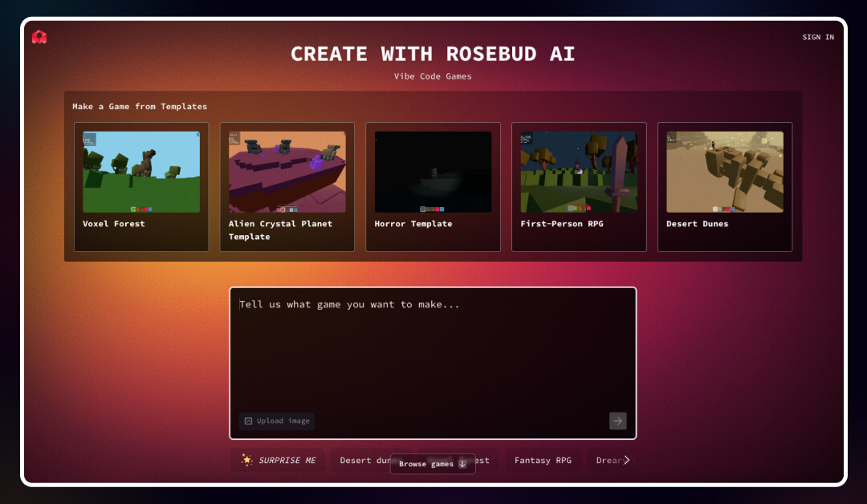Open the Sign In link
This screenshot has width=867, height=504.
pyautogui.click(x=818, y=37)
